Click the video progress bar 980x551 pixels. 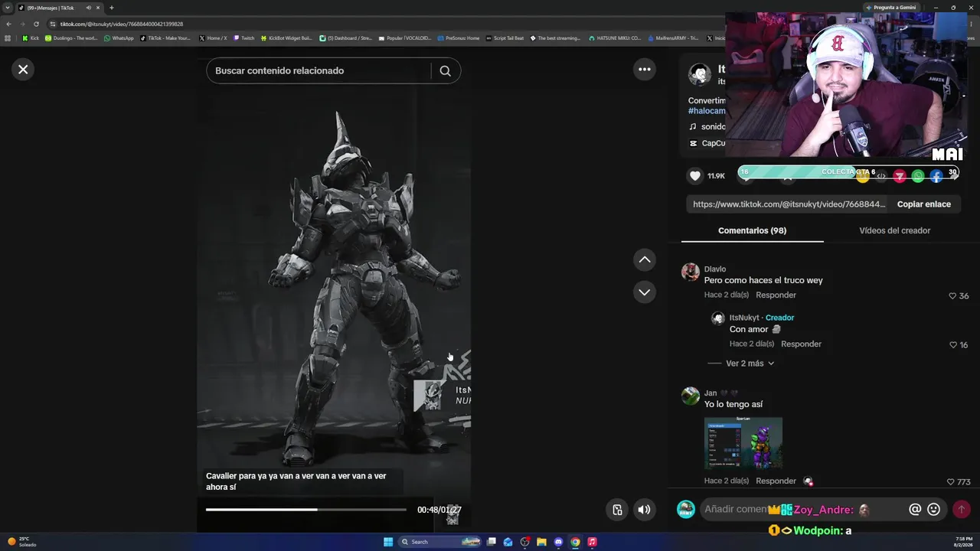(x=306, y=510)
